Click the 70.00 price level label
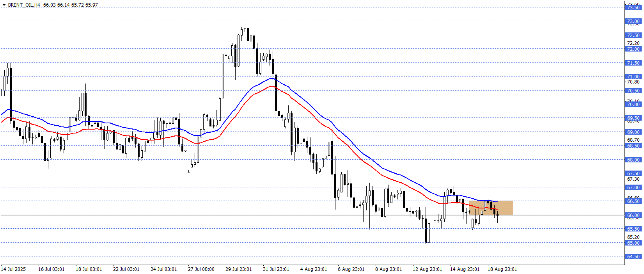This screenshot has height=274, width=644. (633, 105)
